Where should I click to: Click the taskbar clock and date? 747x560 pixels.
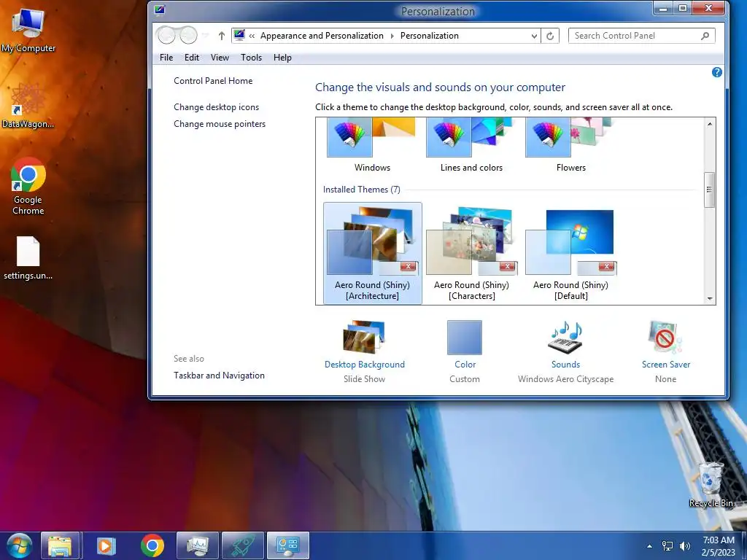pos(719,546)
